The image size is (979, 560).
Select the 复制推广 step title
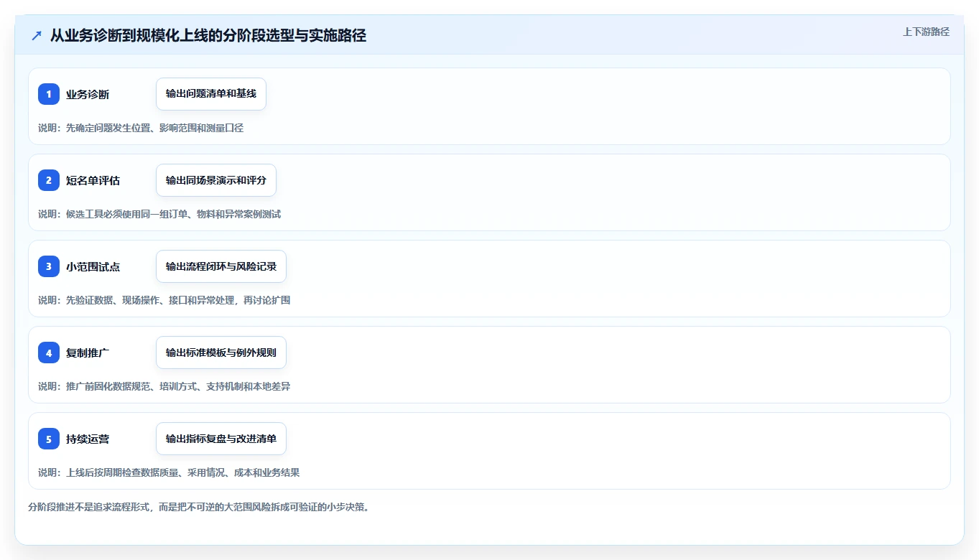tap(88, 353)
